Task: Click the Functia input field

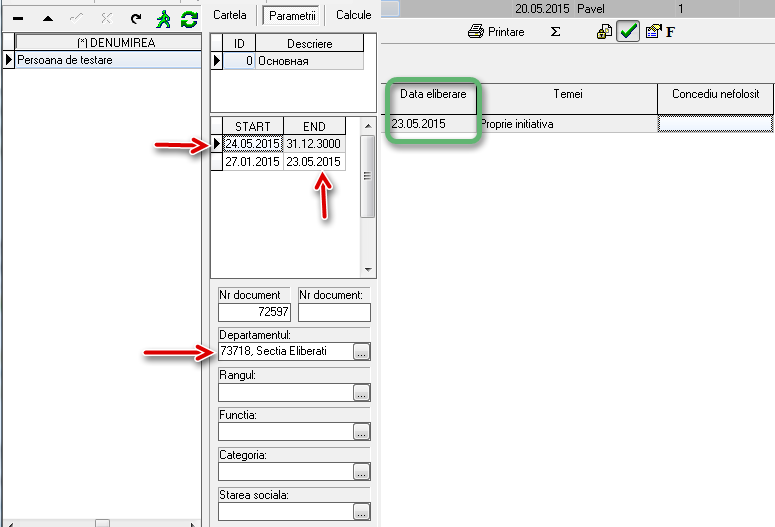Action: pos(286,432)
